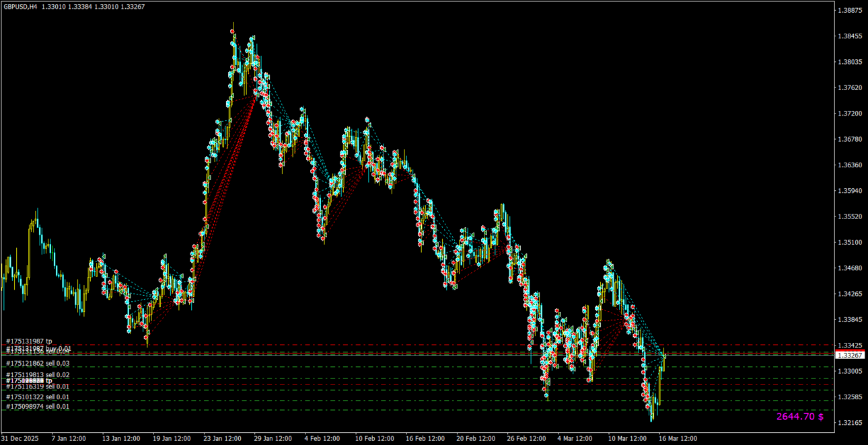Click the 16 Feb 12:00 time label
This screenshot has height=445, width=868.
tap(425, 438)
